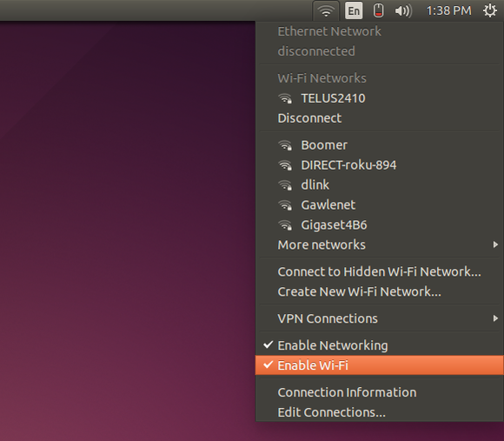This screenshot has height=441, width=504.
Task: Expand the More networks submenu
Action: [379, 245]
